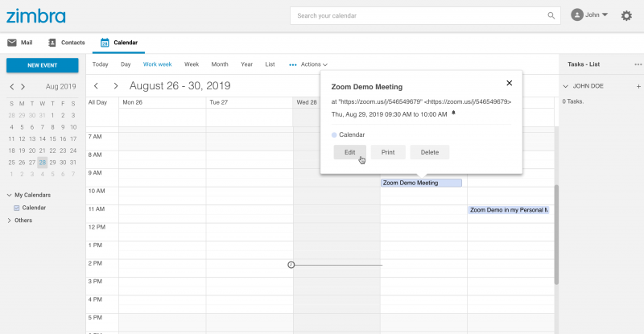This screenshot has width=644, height=334.
Task: Switch to Year view
Action: 247,64
